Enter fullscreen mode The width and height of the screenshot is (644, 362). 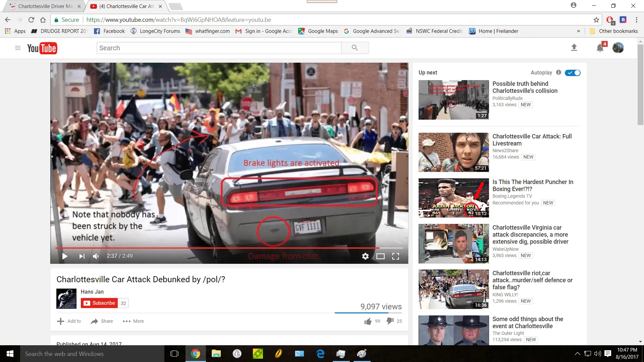click(x=396, y=256)
